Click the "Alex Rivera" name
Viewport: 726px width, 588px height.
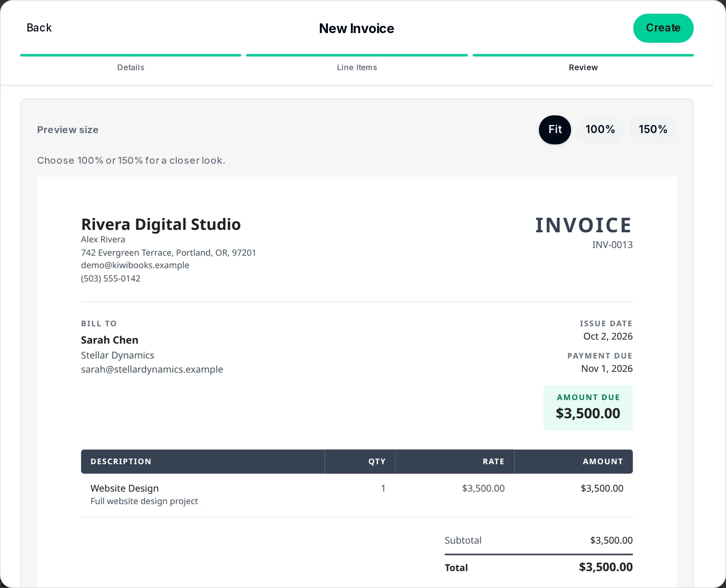[x=103, y=240]
